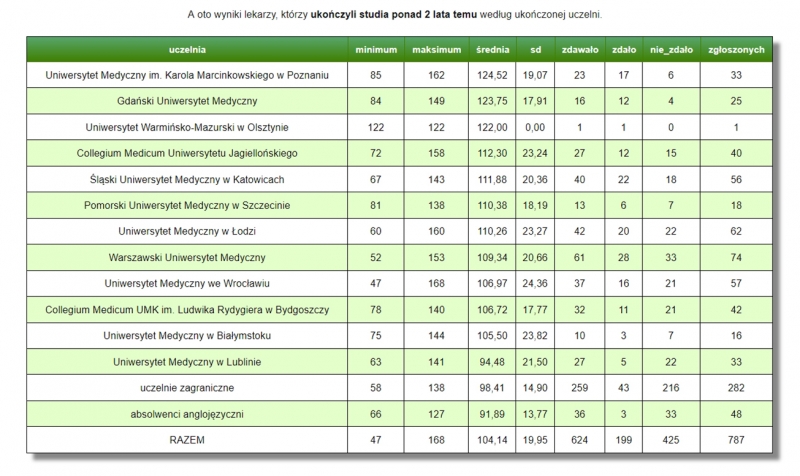The image size is (800, 476).
Task: Select the Warszawski Uniwersytet Medyczny row
Action: point(187,257)
